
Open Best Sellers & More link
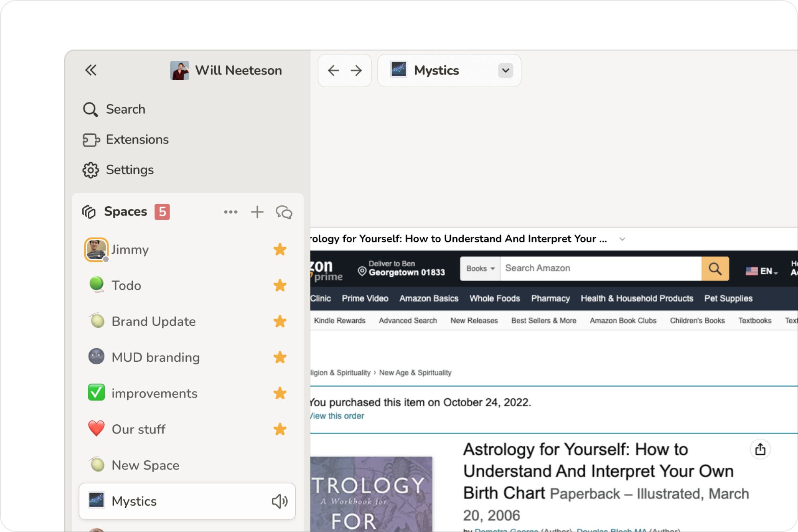click(x=544, y=321)
